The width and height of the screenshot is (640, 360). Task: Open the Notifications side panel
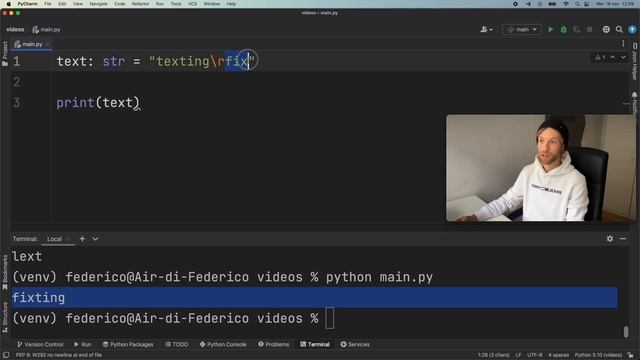[635, 103]
